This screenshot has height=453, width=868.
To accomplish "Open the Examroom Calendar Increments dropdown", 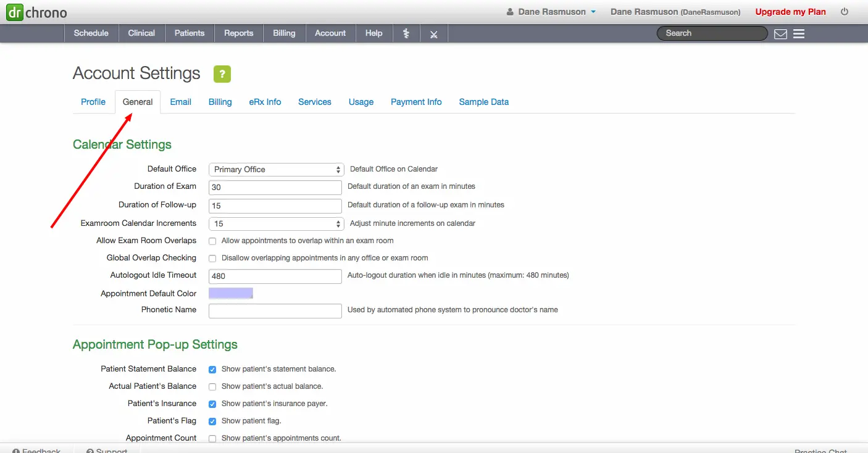I will (x=275, y=223).
